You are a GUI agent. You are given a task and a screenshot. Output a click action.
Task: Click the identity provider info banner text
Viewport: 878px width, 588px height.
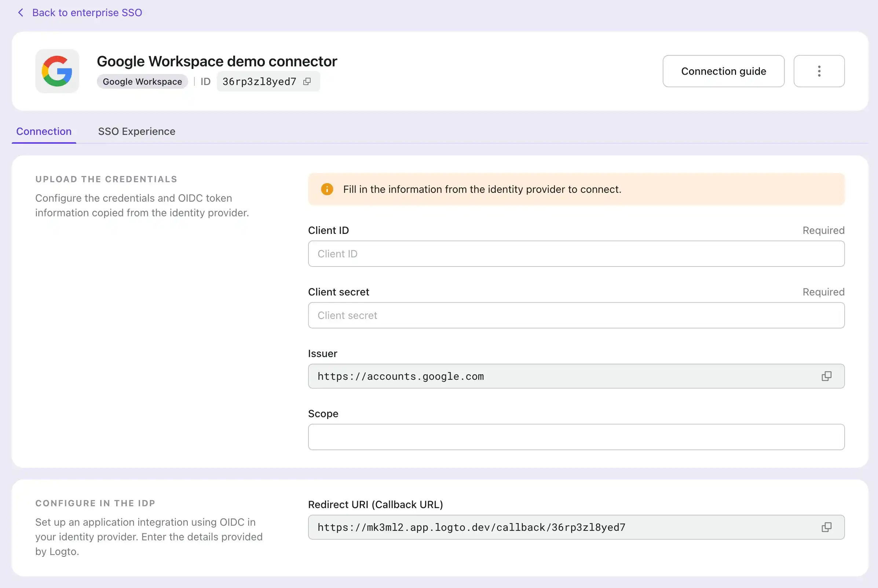click(x=482, y=189)
